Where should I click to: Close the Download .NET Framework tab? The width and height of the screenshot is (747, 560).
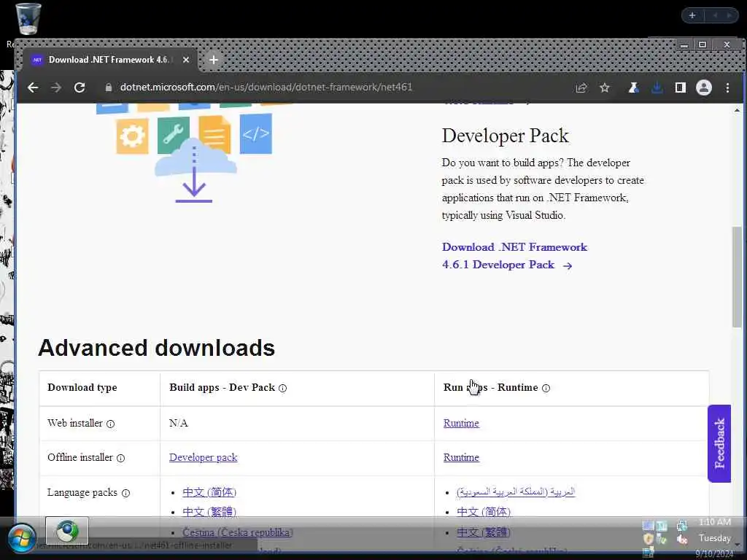(186, 60)
